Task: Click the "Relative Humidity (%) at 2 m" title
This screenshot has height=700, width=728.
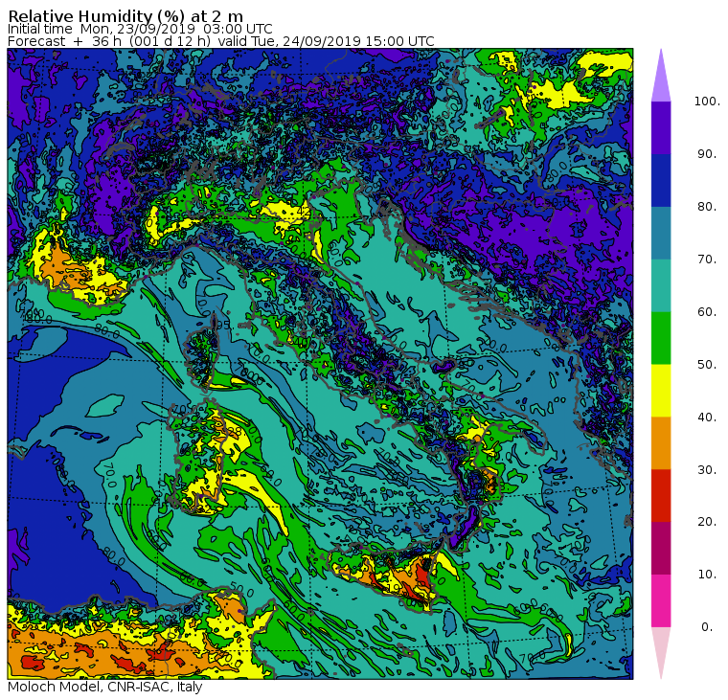Action: (125, 16)
